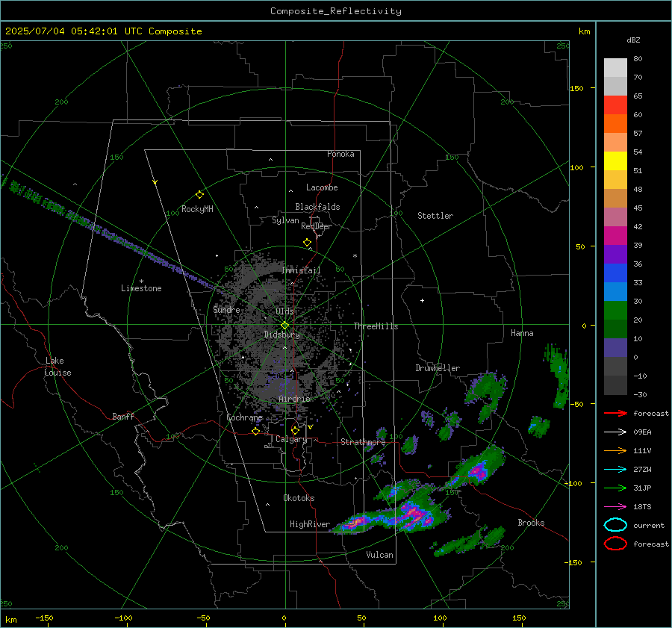Click the yellow diamond marker near RockyMH
This screenshot has height=628, width=672.
(199, 195)
